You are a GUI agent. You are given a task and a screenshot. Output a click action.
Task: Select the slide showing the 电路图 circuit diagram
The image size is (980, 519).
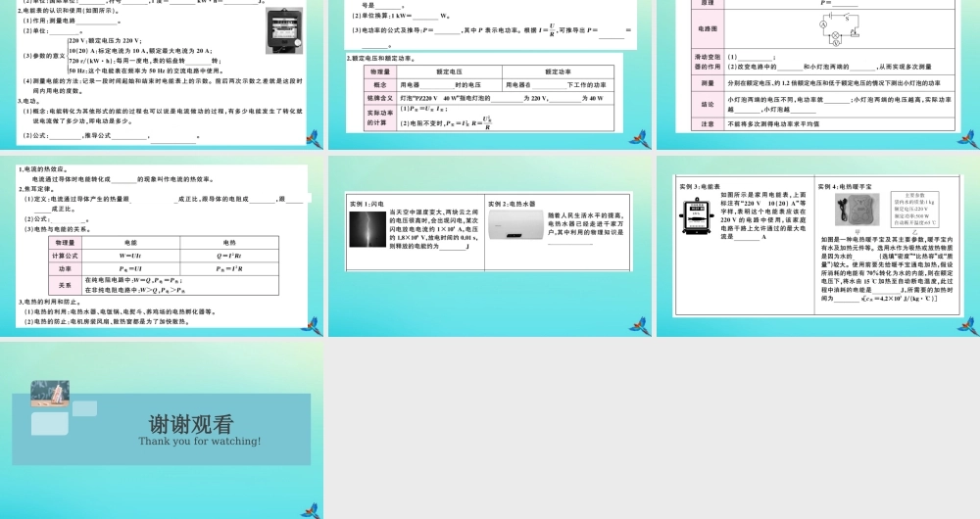[818, 74]
